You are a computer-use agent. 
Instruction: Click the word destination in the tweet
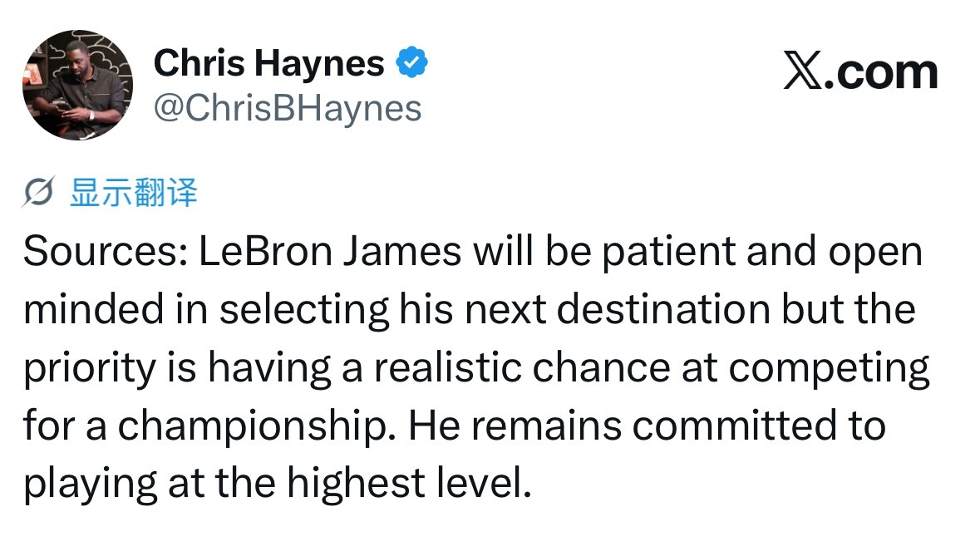click(x=663, y=309)
